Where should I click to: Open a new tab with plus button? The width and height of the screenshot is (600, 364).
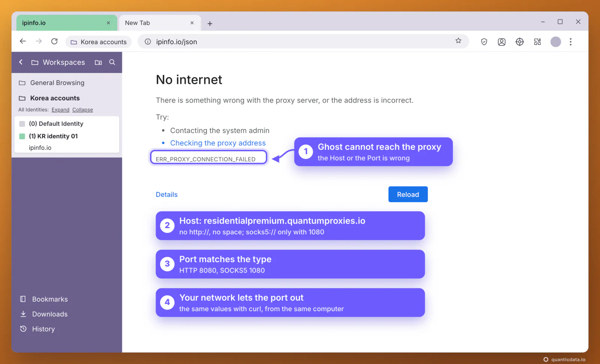point(210,24)
